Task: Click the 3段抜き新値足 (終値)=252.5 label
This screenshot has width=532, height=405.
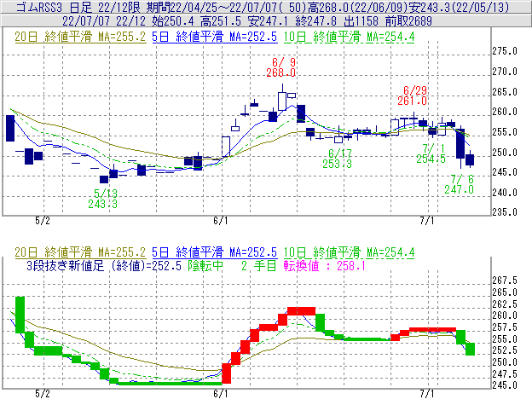Action: click(104, 265)
